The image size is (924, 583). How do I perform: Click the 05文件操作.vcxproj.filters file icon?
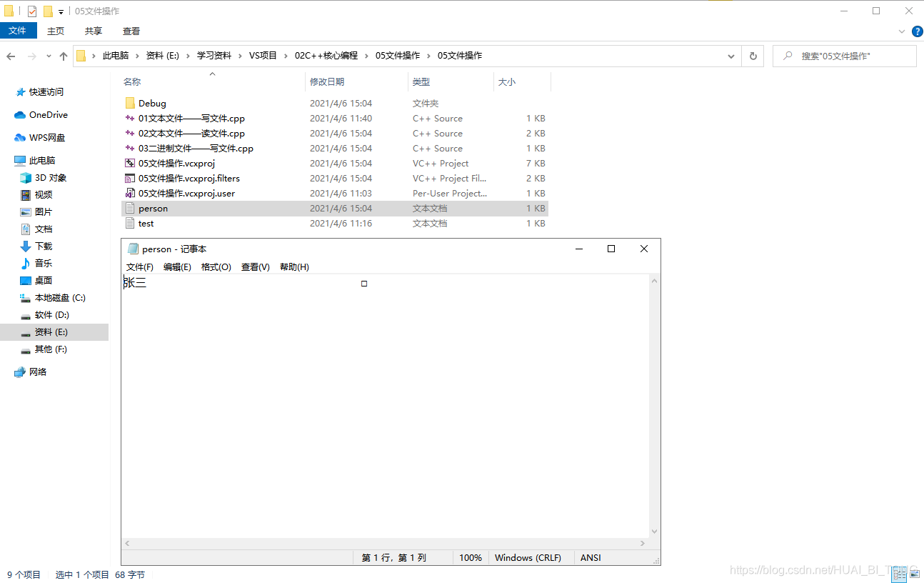click(129, 179)
